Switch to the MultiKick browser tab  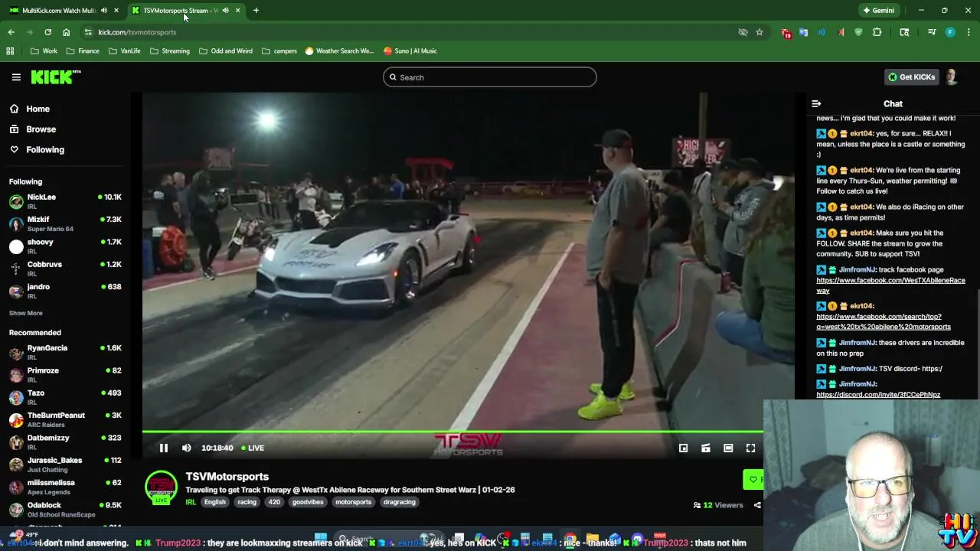click(59, 11)
